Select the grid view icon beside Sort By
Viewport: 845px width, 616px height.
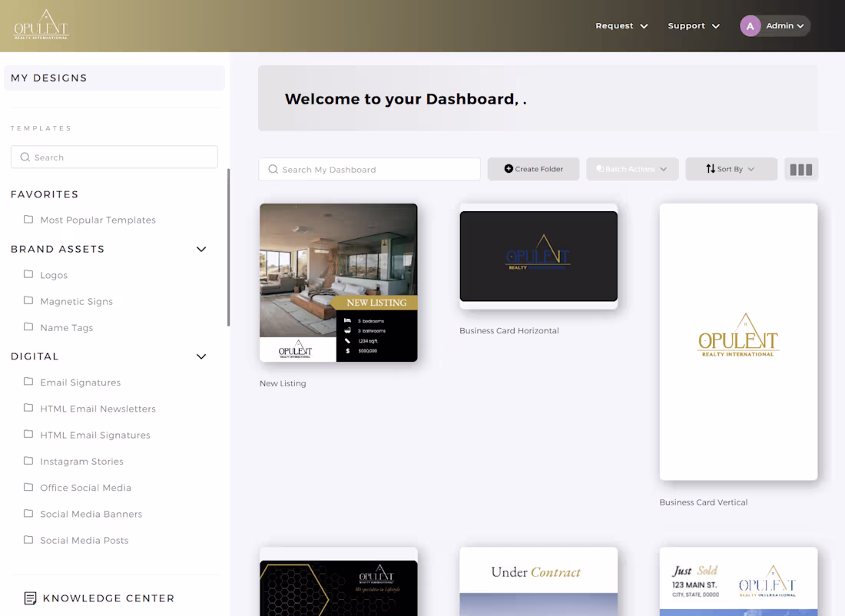801,169
